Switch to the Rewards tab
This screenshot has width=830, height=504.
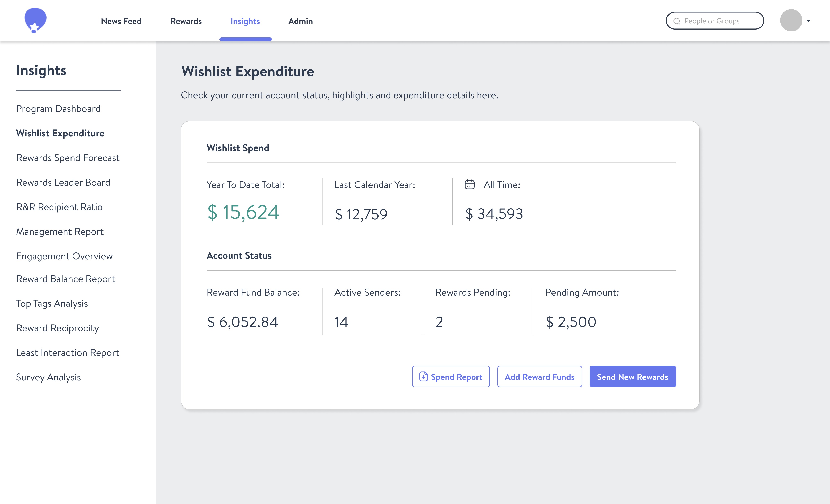(x=186, y=21)
